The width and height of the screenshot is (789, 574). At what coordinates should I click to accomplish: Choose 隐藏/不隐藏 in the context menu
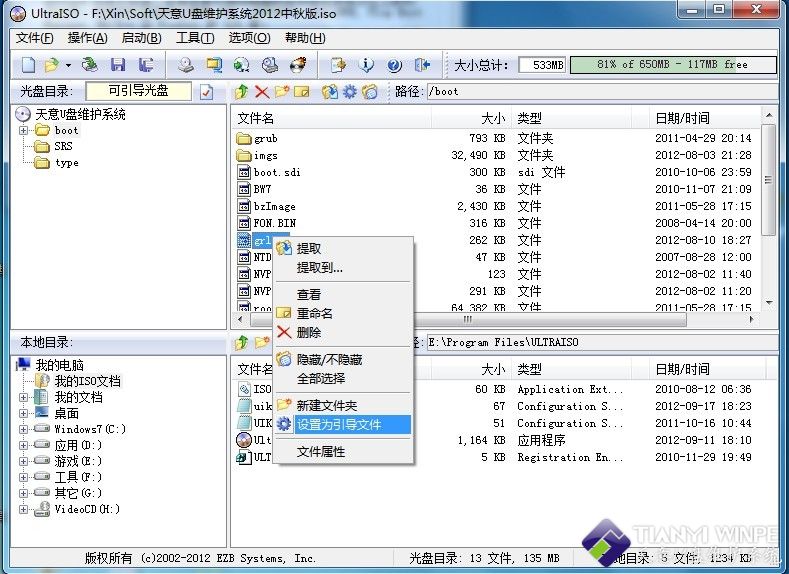tap(343, 359)
